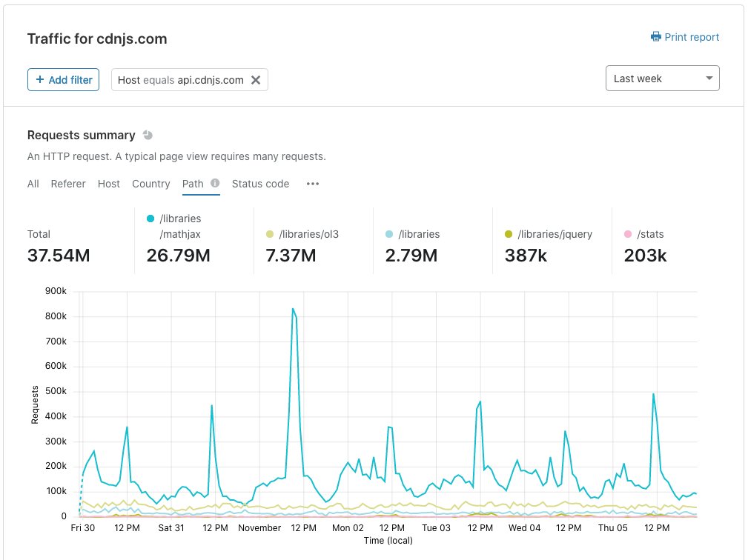Select the Status code tab
748x560 pixels.
260,184
